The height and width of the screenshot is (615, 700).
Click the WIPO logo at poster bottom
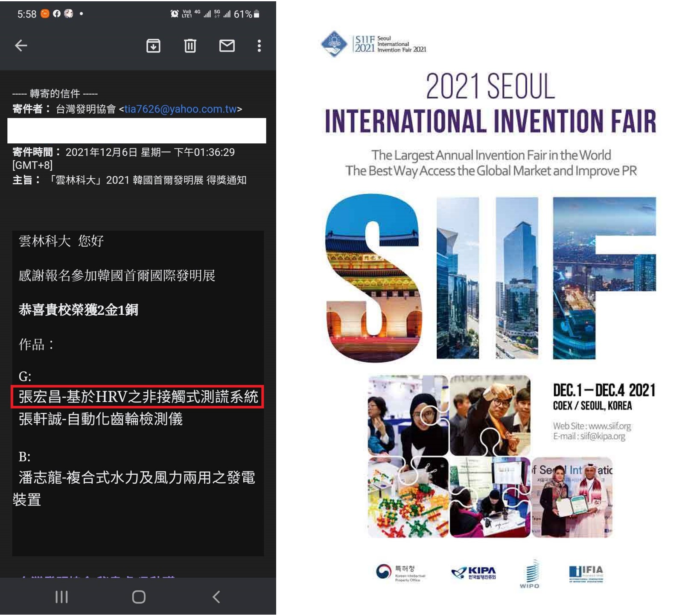tap(529, 574)
